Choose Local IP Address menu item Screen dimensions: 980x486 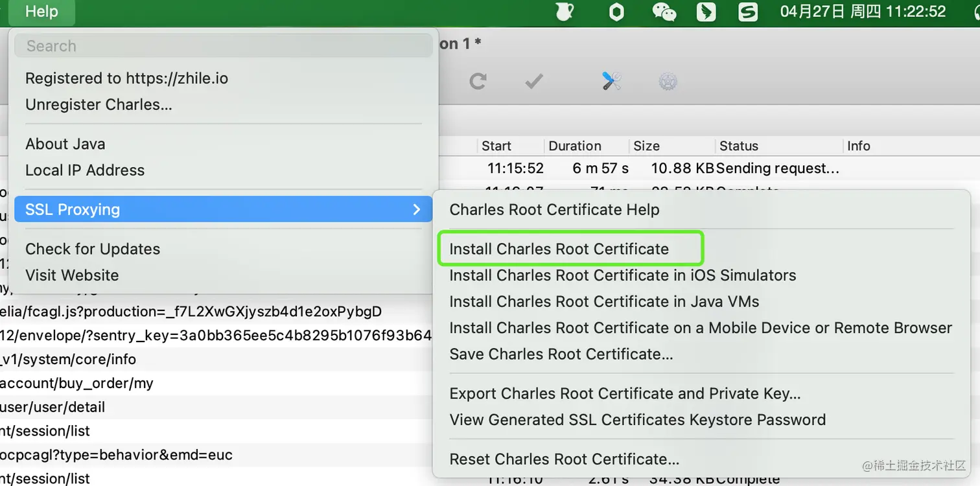pyautogui.click(x=224, y=170)
